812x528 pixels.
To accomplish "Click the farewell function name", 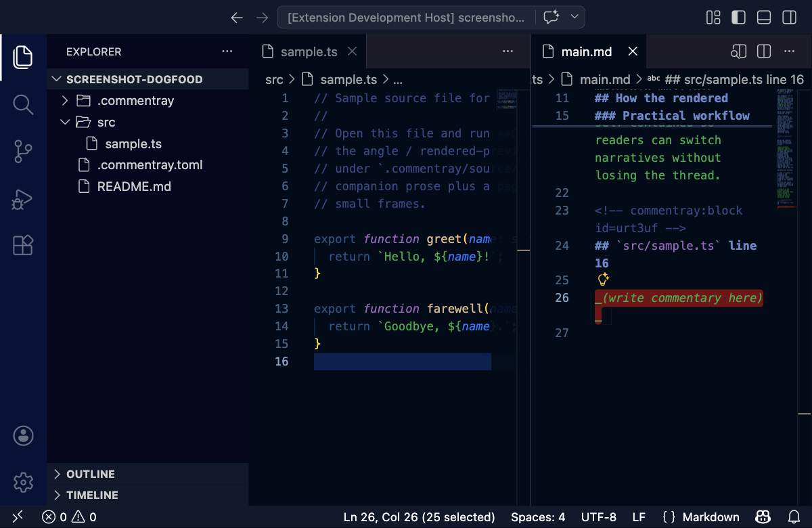I will pyautogui.click(x=455, y=309).
